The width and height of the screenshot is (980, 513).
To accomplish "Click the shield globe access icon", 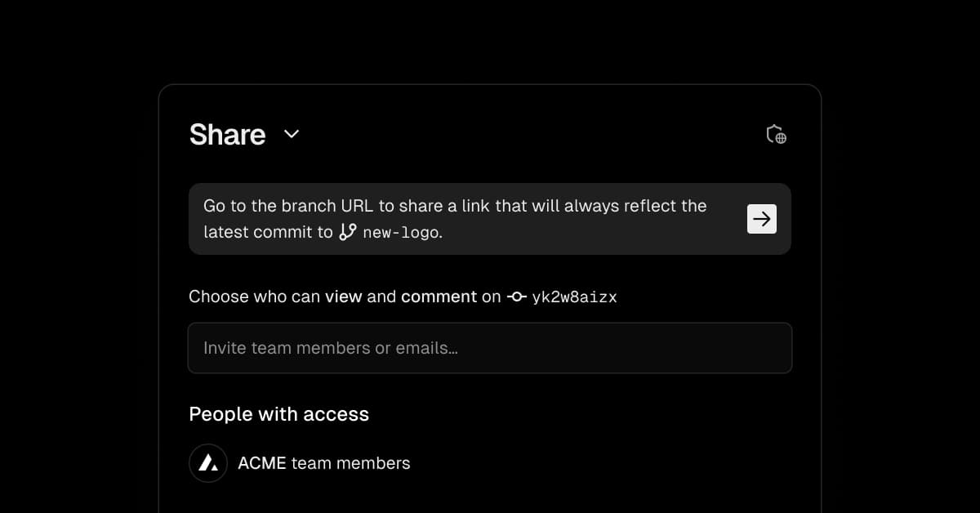I will [x=776, y=135].
